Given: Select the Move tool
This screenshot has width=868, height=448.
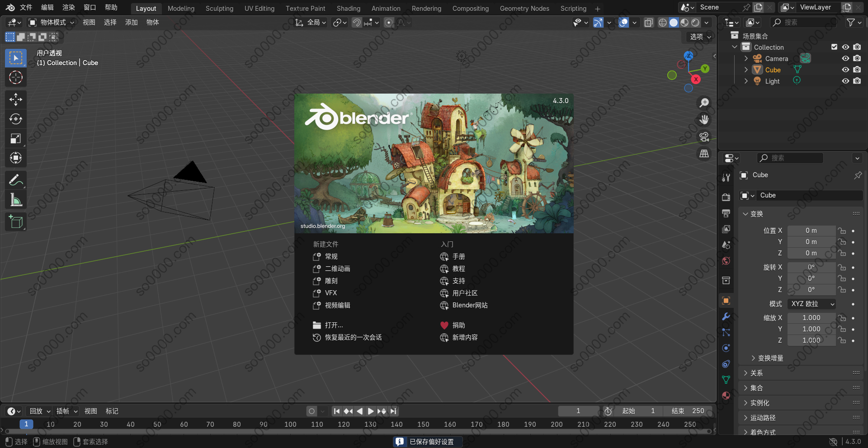Looking at the screenshot, I should [x=16, y=99].
